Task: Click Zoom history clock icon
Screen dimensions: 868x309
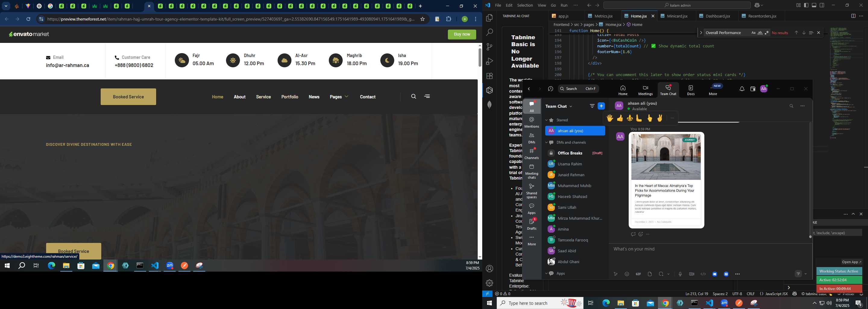Action: point(551,89)
